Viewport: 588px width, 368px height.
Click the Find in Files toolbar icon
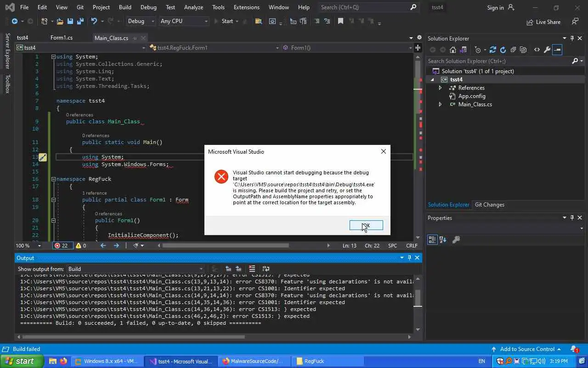259,21
